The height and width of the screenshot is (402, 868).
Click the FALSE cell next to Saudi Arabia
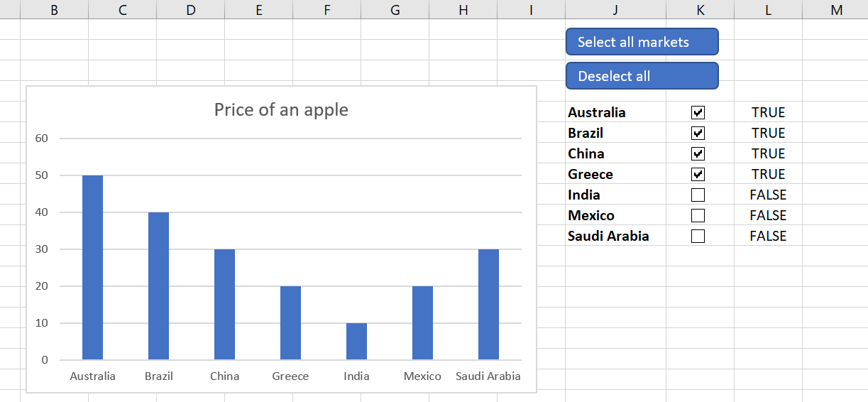click(768, 236)
